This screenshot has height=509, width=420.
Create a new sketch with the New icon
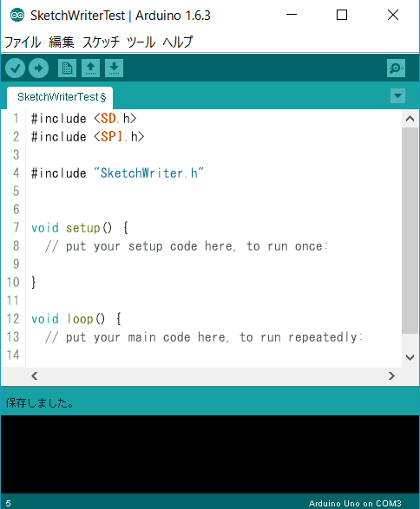click(x=67, y=69)
